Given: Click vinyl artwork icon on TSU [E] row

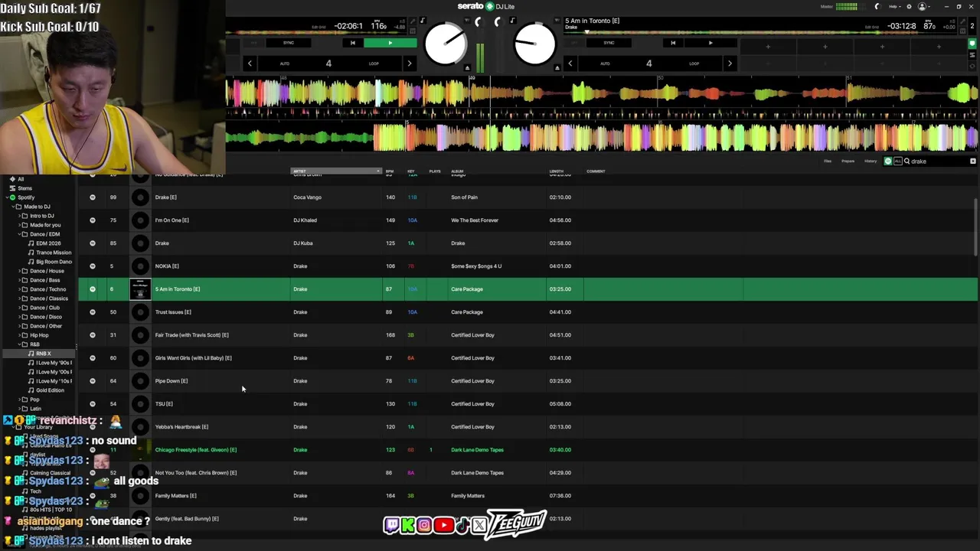Looking at the screenshot, I should click(x=139, y=404).
